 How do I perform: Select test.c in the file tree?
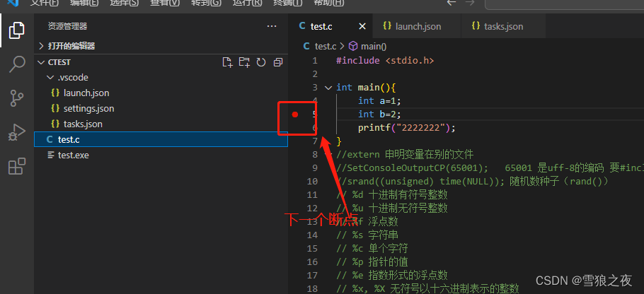point(161,139)
